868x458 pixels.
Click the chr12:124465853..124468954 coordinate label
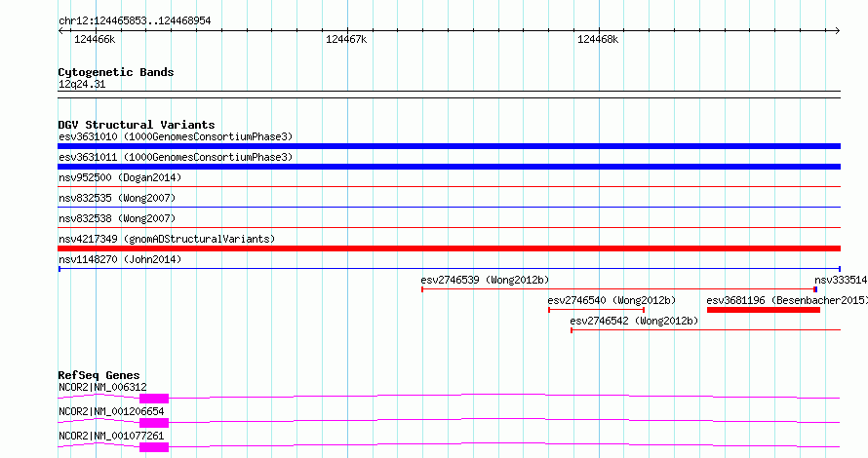pyautogui.click(x=135, y=21)
